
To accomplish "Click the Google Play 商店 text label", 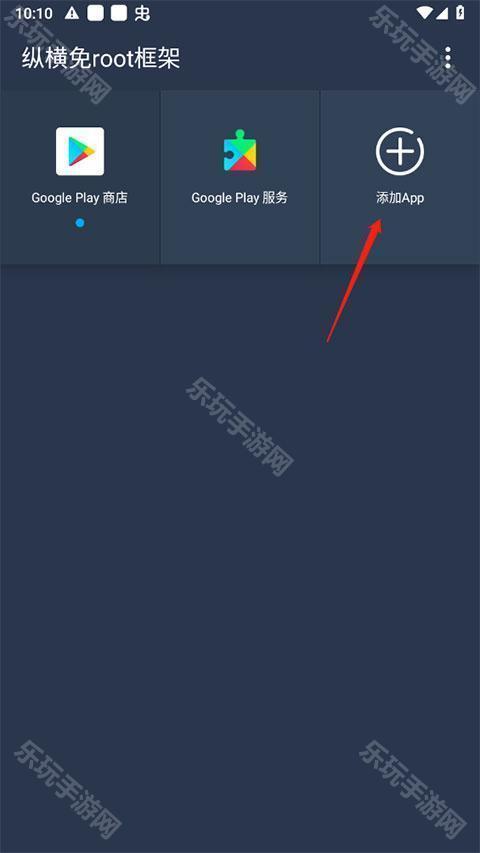I will [80, 197].
